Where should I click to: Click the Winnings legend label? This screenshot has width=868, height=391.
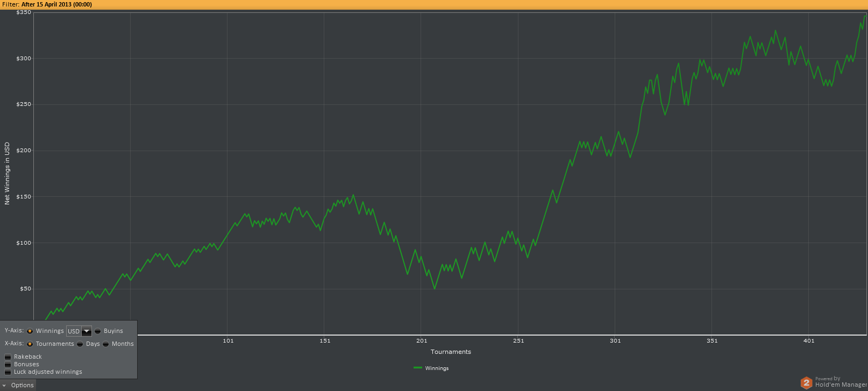click(x=437, y=368)
